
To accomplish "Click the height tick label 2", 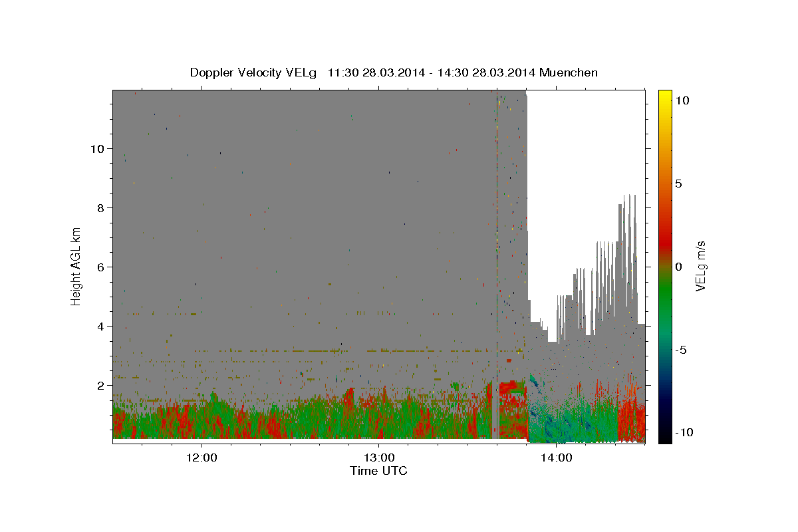I will pyautogui.click(x=100, y=385).
